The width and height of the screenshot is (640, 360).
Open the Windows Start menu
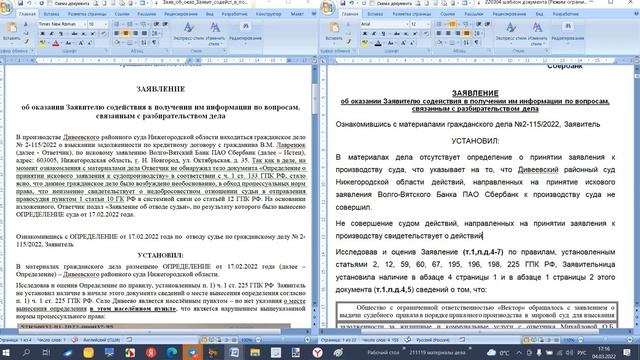6,352
